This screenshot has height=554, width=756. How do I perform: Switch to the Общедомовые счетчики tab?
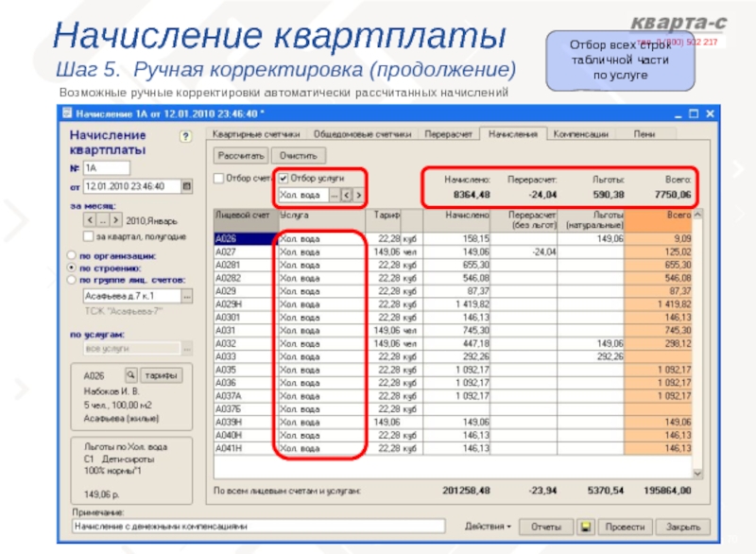coord(362,134)
